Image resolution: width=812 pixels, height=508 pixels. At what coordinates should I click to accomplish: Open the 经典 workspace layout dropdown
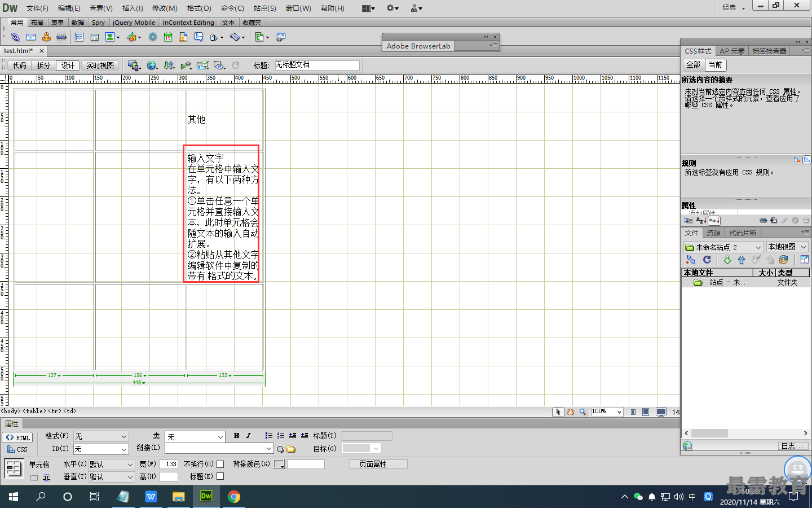(733, 7)
